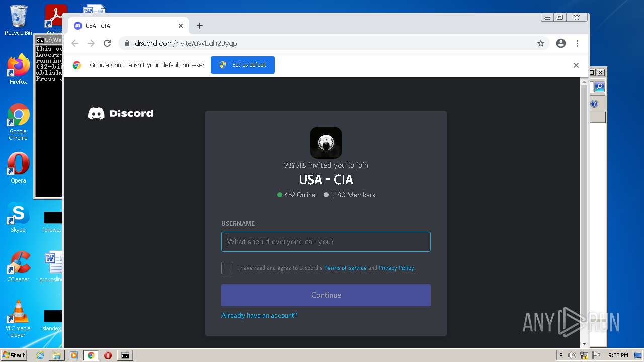Reload the Discord invite page
644x362 pixels.
click(107, 43)
